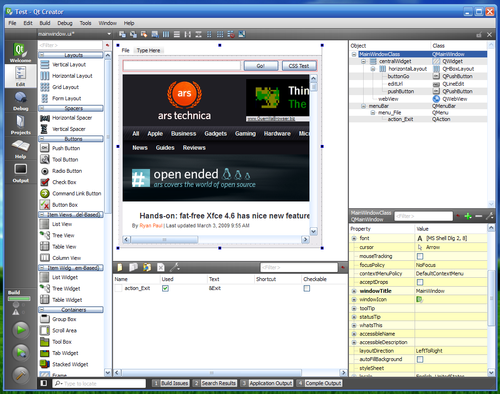Add dynamic property with green plus
Image resolution: width=500 pixels, height=394 pixels.
tap(468, 216)
